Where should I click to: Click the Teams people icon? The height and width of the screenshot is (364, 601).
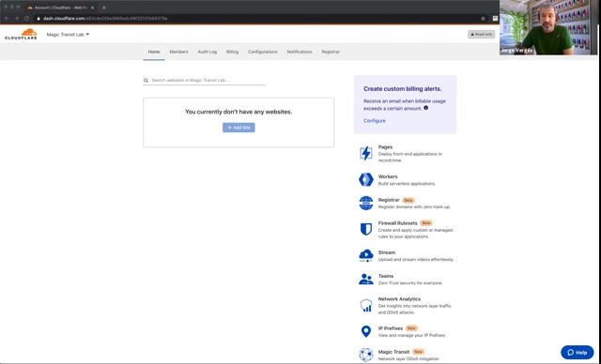(x=366, y=279)
